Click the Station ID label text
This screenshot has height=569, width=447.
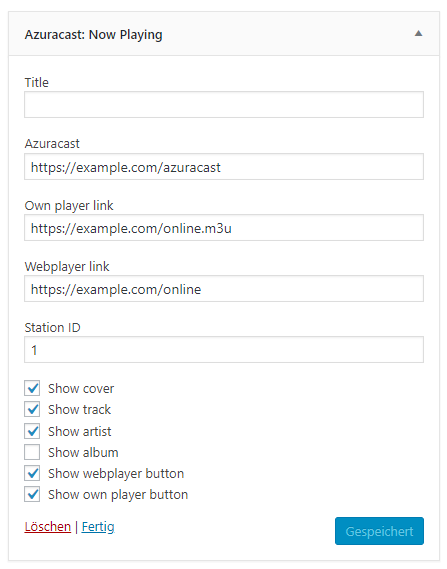[x=52, y=327]
